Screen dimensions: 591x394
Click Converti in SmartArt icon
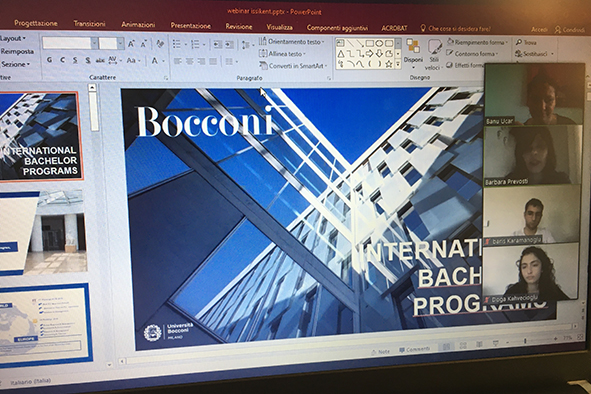pyautogui.click(x=263, y=66)
